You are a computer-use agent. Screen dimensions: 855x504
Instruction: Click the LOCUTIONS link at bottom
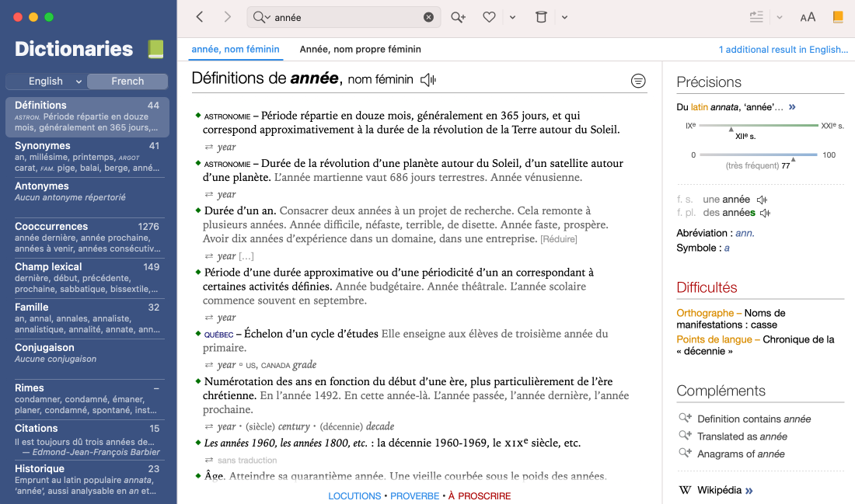(x=354, y=495)
